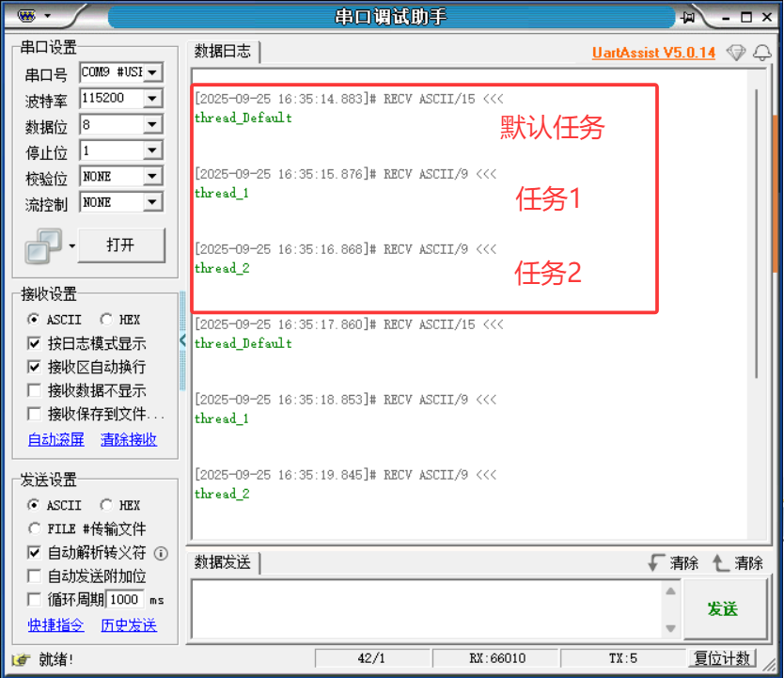Enable 接收数据不显示 checkbox
The width and height of the screenshot is (784, 678).
coord(34,390)
